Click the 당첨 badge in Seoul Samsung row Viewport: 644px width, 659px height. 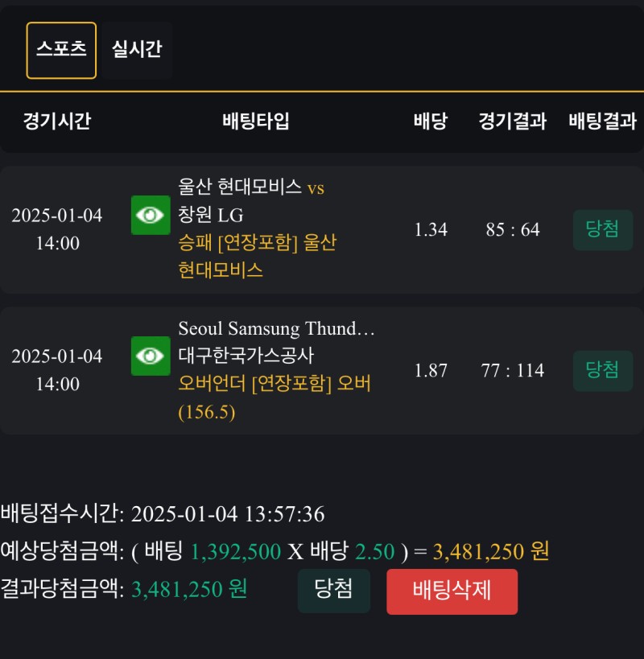[602, 370]
